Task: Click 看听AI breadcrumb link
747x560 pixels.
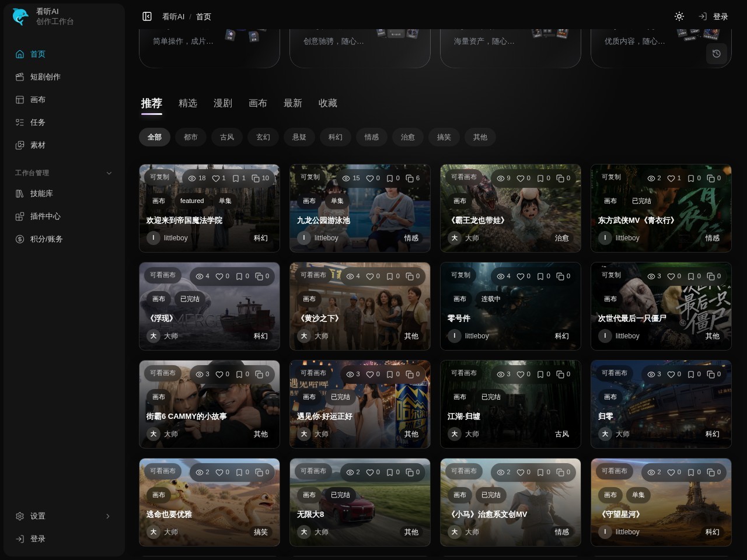Action: point(173,16)
